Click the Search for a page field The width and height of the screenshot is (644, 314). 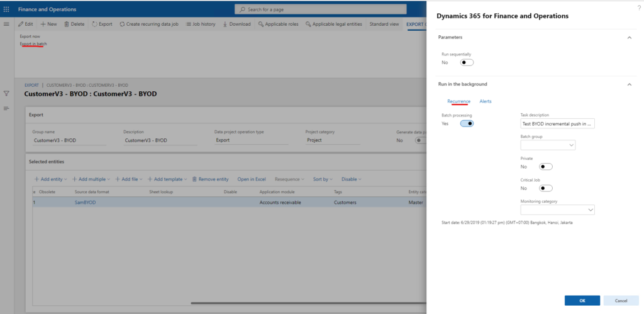coord(320,9)
